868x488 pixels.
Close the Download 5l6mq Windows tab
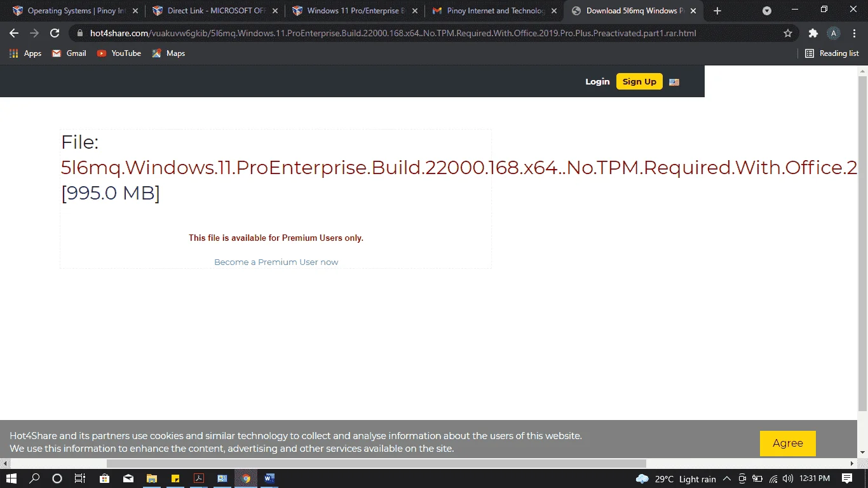pyautogui.click(x=693, y=11)
